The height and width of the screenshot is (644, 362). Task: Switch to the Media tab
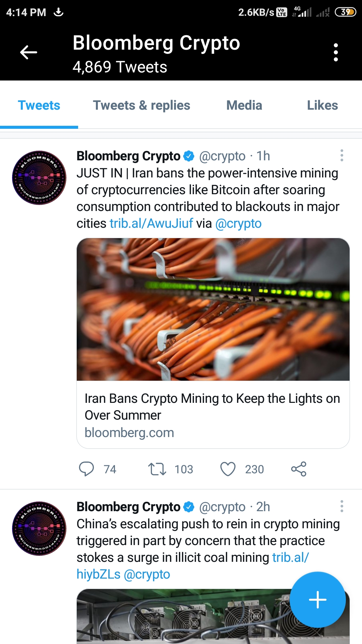244,105
